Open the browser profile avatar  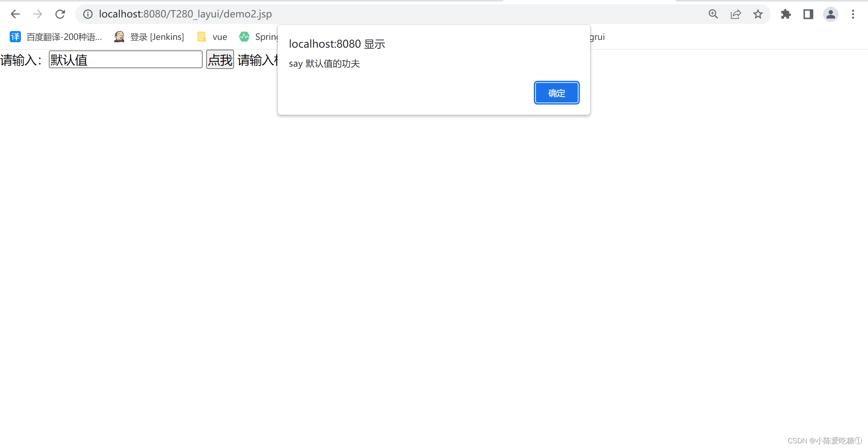830,14
